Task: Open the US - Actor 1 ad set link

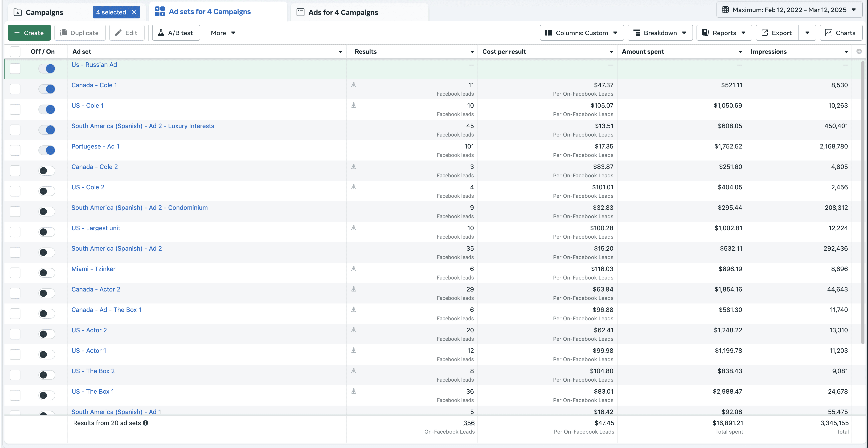Action: 89,351
